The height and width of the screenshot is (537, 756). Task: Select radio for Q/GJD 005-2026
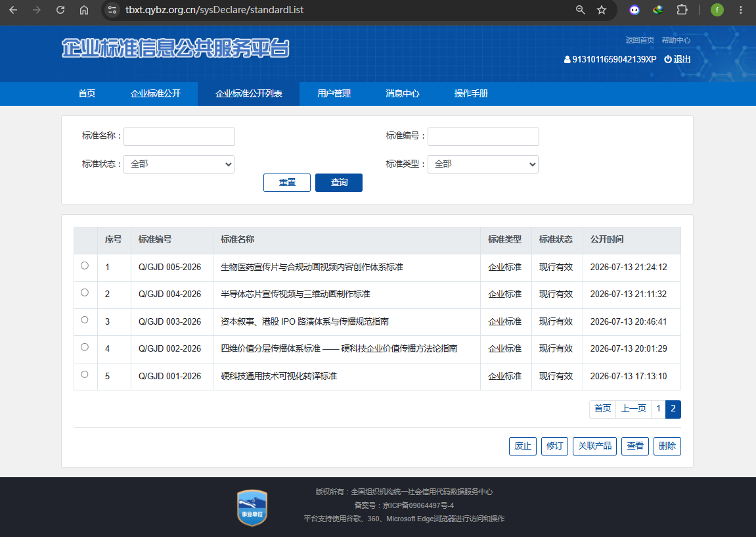[x=85, y=266]
